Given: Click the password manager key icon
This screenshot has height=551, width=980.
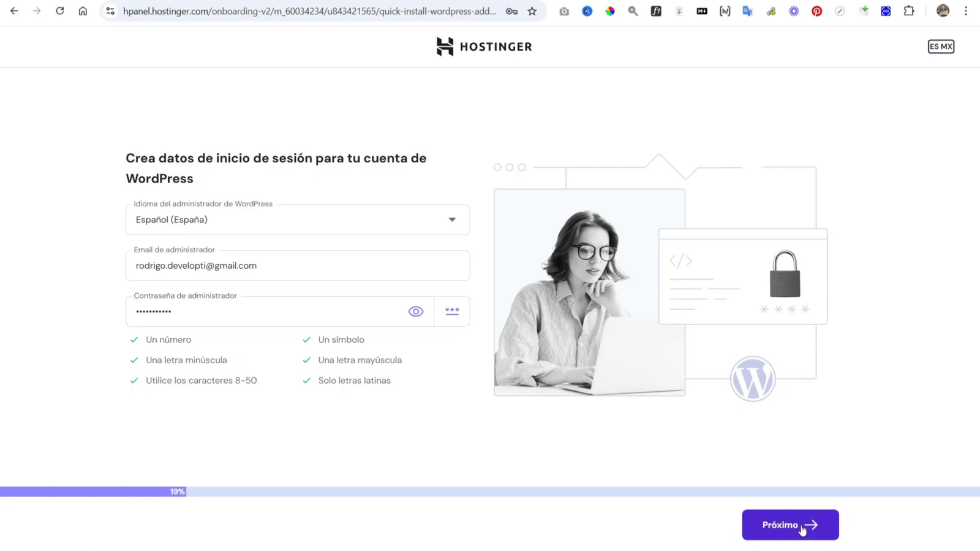Looking at the screenshot, I should (x=512, y=11).
